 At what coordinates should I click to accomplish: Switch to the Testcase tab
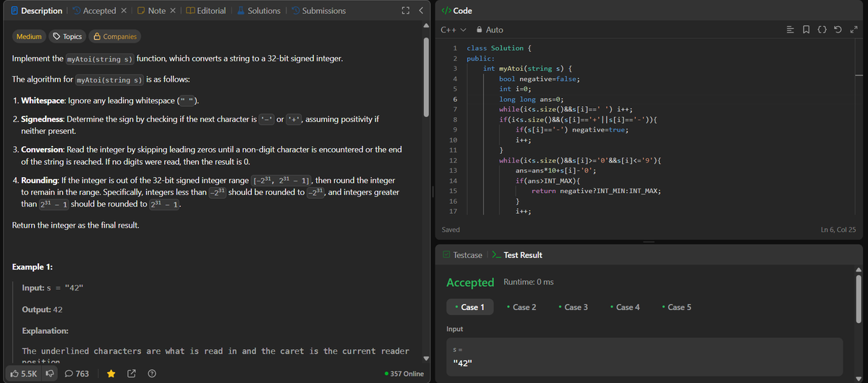pyautogui.click(x=462, y=255)
